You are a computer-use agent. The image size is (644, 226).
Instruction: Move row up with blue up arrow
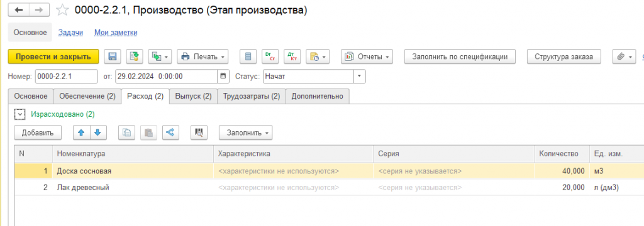[x=81, y=132]
